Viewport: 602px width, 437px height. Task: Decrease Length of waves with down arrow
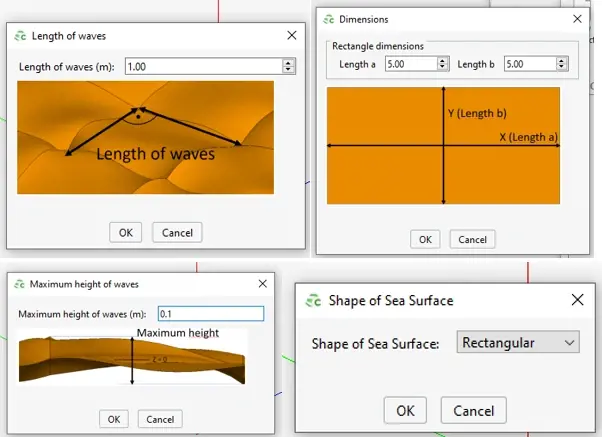[x=288, y=70]
